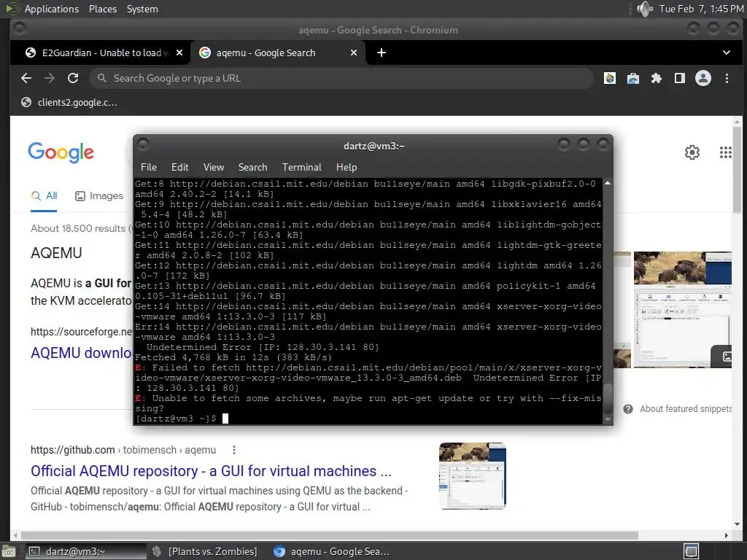747x560 pixels.
Task: Close the E2Guardian tab
Action: [x=179, y=52]
